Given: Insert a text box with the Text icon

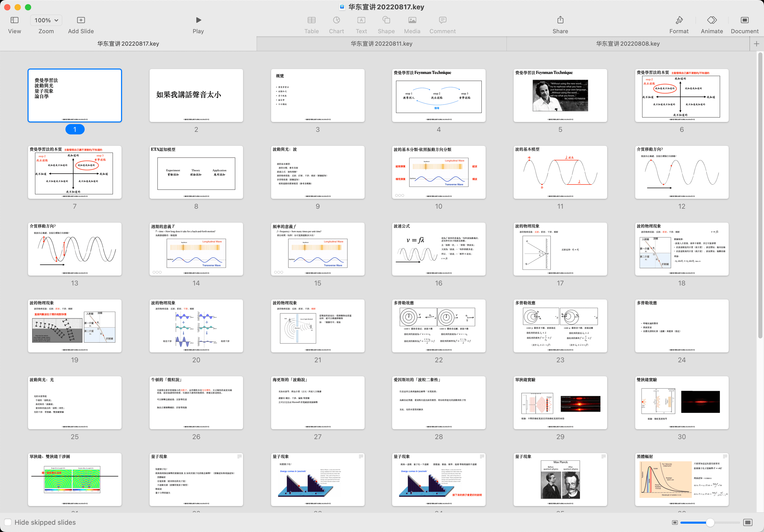Looking at the screenshot, I should [x=361, y=20].
